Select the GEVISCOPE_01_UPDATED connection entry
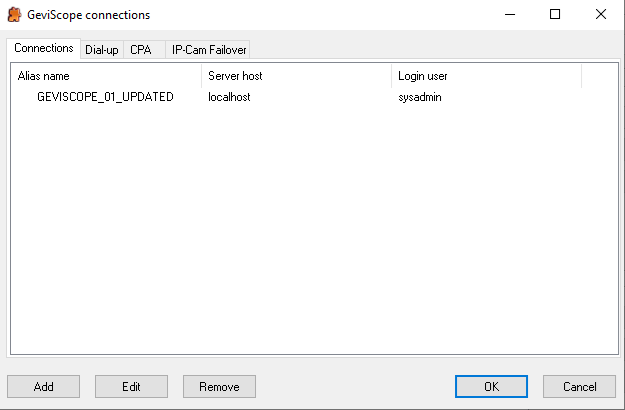The width and height of the screenshot is (625, 410). pyautogui.click(x=105, y=97)
